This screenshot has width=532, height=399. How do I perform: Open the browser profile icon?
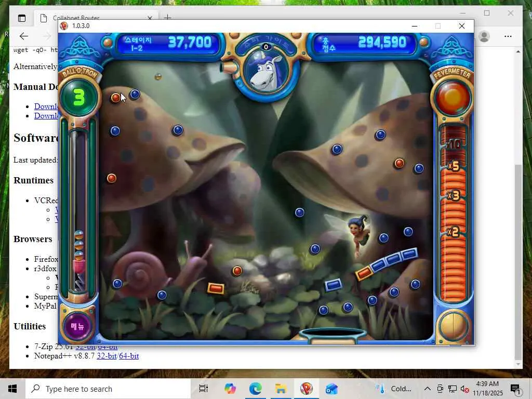484,36
